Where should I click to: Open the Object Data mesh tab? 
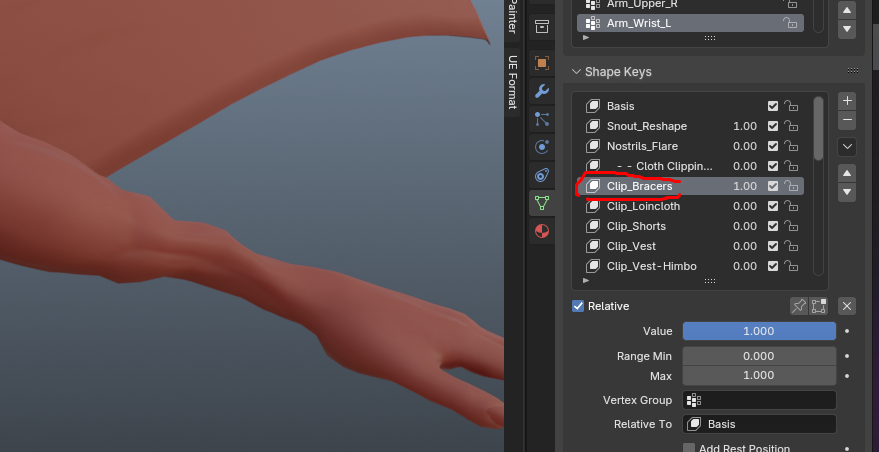(542, 202)
